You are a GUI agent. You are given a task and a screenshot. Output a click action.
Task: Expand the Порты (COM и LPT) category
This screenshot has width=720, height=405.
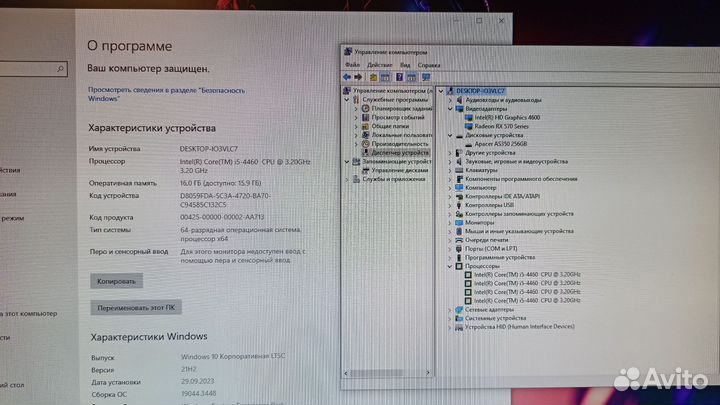(450, 249)
